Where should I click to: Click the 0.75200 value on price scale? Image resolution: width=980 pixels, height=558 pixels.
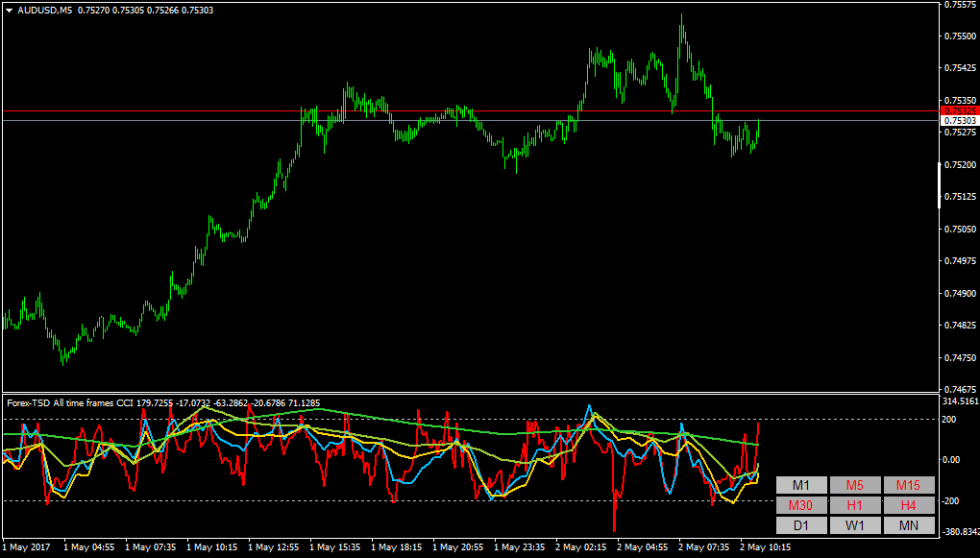click(961, 164)
